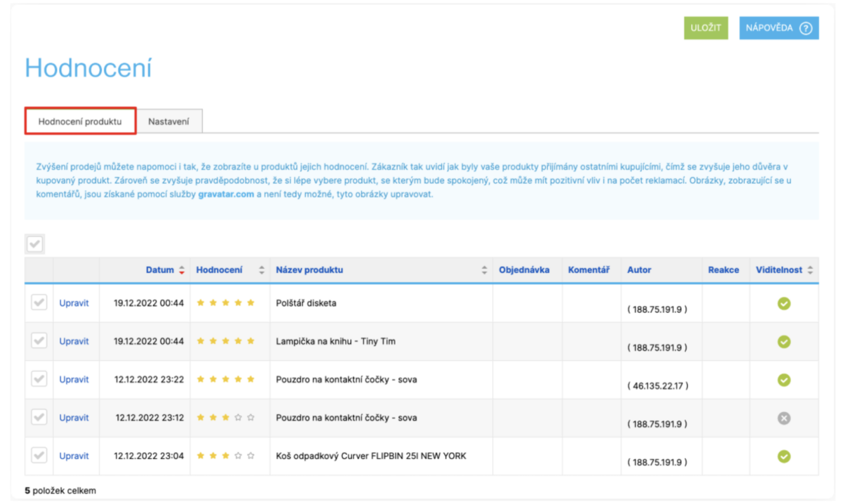Click Upravit for the 12.12.2022 23:12 review

[74, 418]
